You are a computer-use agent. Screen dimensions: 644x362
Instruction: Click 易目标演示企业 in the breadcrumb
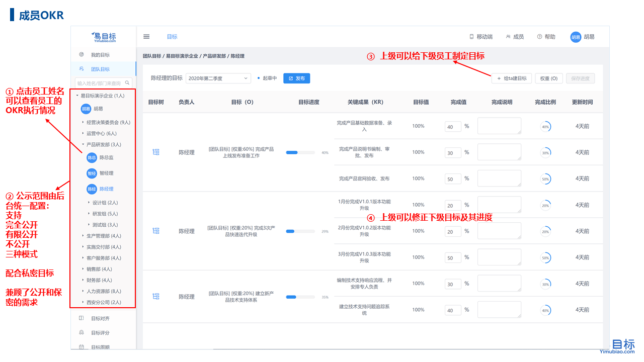click(182, 56)
